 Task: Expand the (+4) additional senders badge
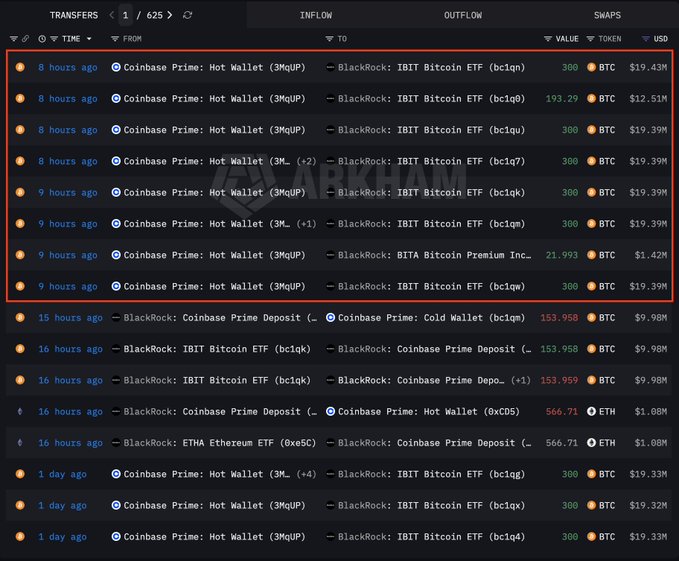306,474
